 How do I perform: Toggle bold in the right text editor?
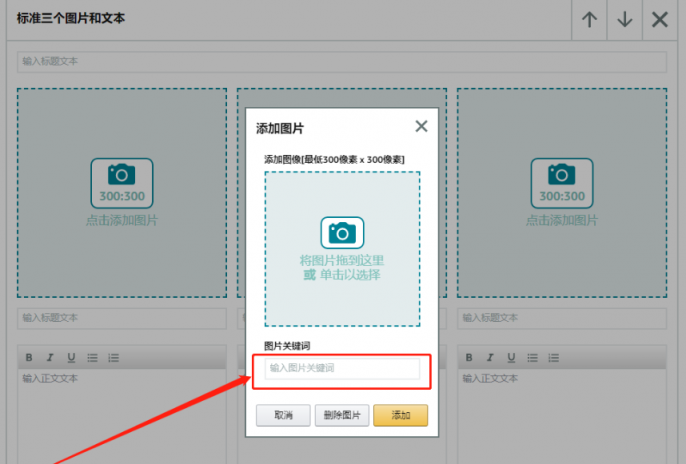coord(469,358)
